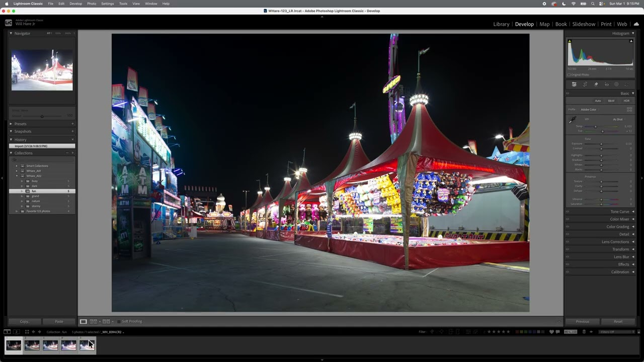Filter by comments speech bubble icon
Viewport: 644px width, 362px height.
(x=557, y=332)
